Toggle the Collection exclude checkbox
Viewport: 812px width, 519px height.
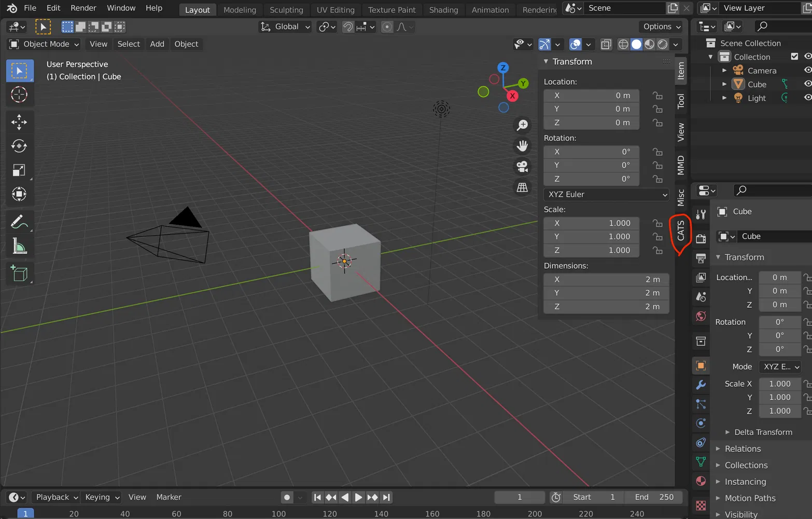click(x=794, y=57)
